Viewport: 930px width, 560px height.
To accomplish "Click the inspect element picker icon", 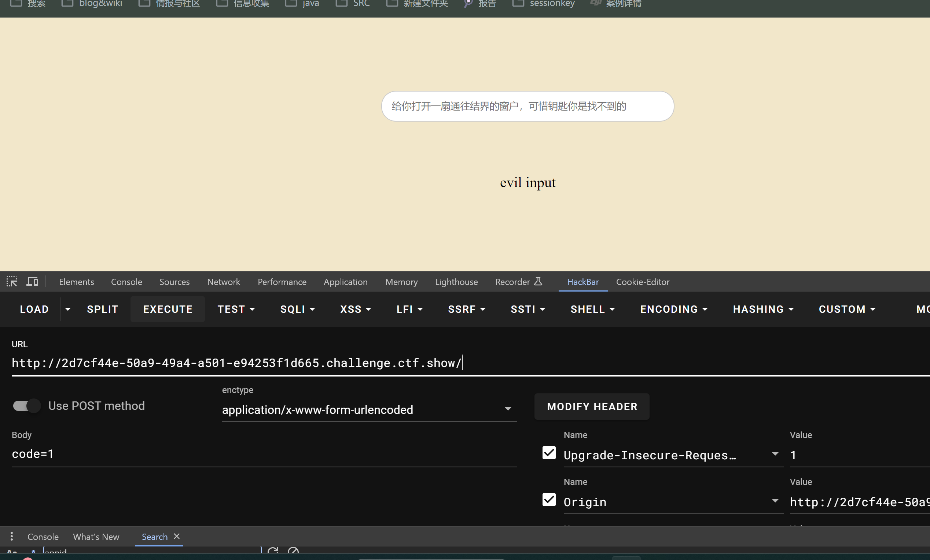I will pos(12,281).
